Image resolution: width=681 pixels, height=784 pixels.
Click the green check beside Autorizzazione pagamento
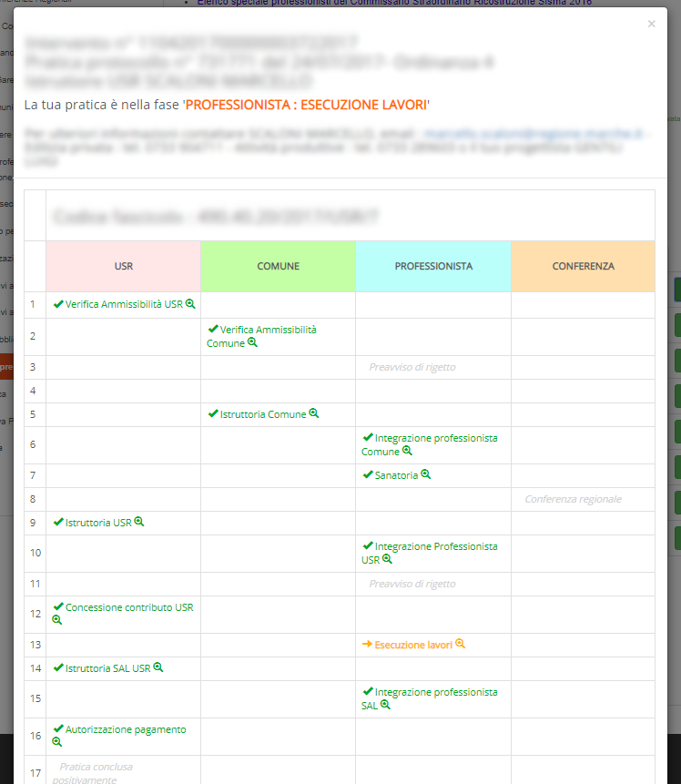58,728
